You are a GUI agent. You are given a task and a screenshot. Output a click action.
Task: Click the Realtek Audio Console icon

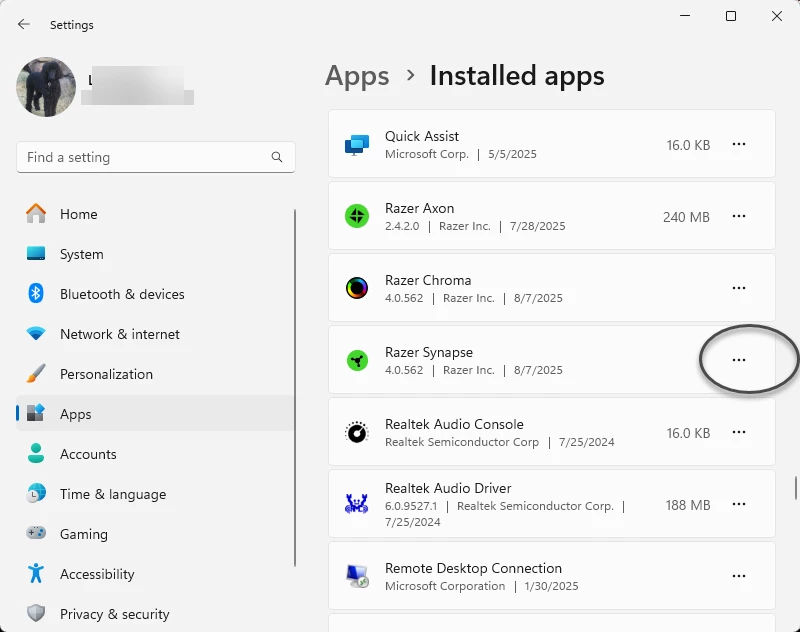point(357,432)
